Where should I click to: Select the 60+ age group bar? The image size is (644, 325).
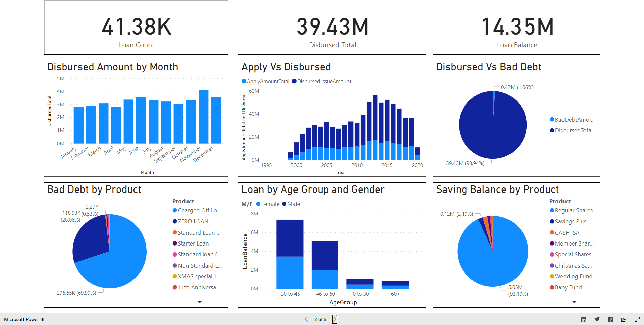click(x=395, y=285)
